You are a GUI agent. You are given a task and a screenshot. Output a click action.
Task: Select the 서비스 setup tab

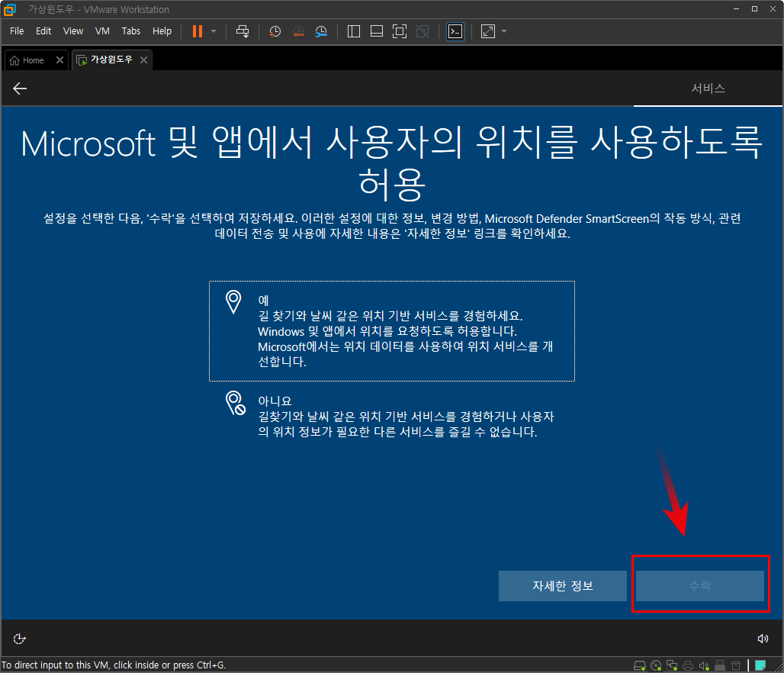(x=708, y=89)
